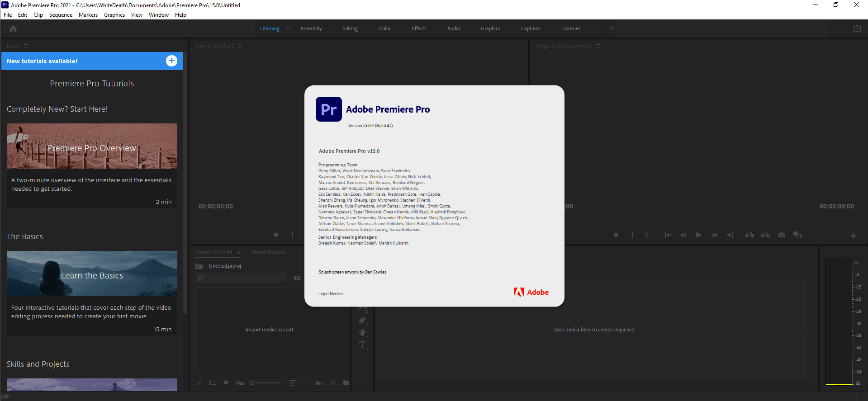This screenshot has height=401, width=868.
Task: Open the Quick Export share icon
Action: click(x=857, y=28)
